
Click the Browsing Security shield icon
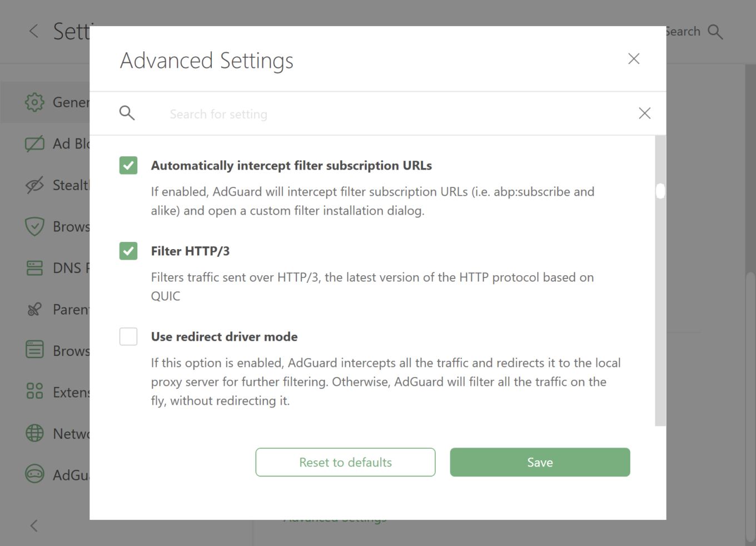[x=34, y=226]
